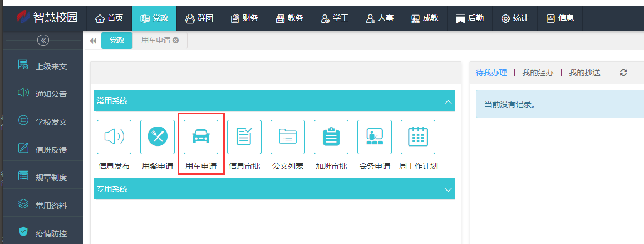Select 教务 in top navigation

coord(290,18)
